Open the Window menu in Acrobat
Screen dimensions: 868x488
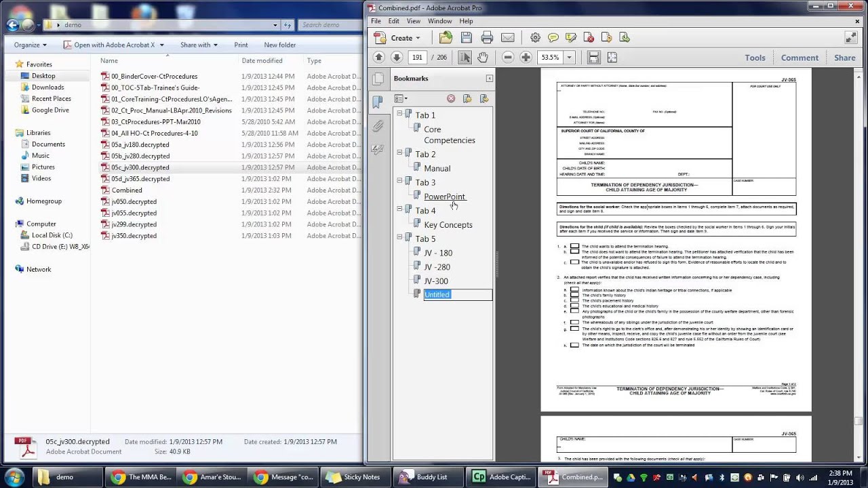click(x=440, y=21)
